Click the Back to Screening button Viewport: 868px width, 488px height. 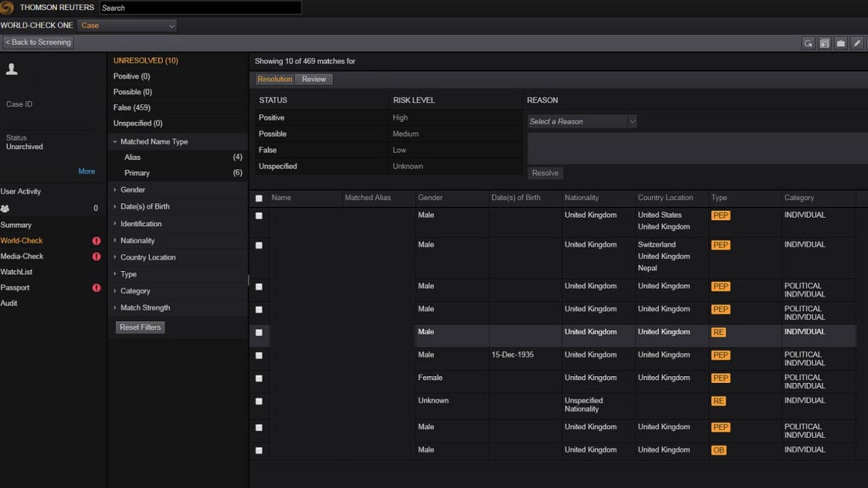tap(38, 42)
